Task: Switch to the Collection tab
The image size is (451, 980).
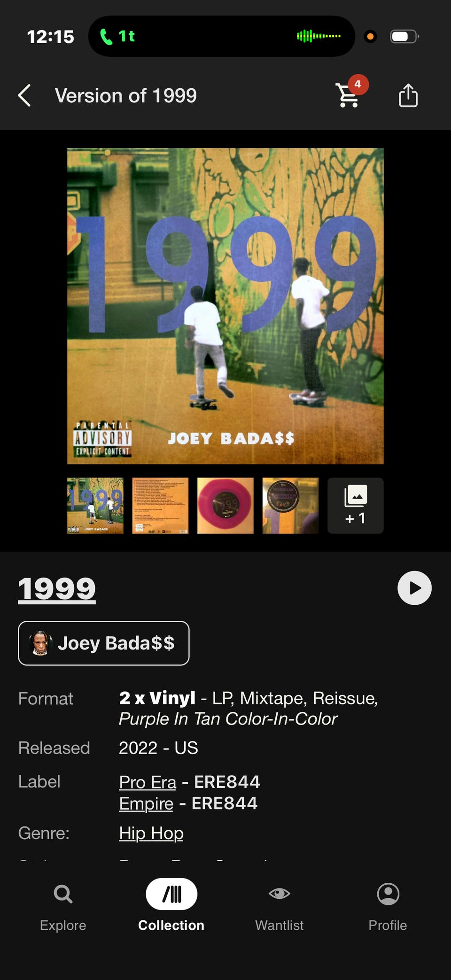Action: 171,906
